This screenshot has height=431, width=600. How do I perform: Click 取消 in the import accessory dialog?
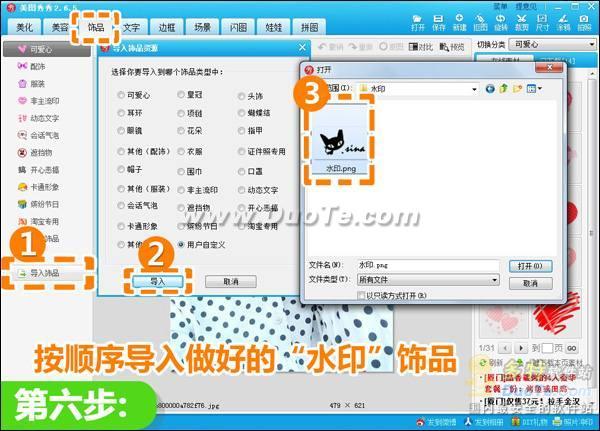231,282
